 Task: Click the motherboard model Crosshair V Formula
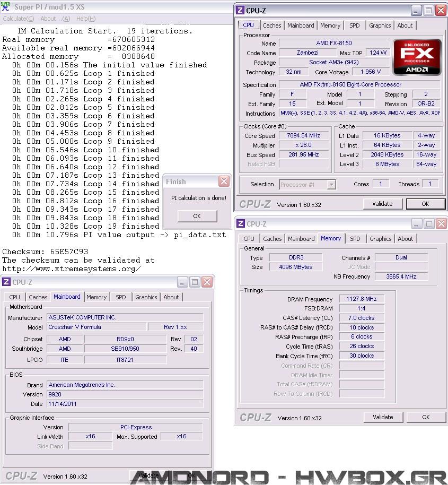click(x=96, y=327)
